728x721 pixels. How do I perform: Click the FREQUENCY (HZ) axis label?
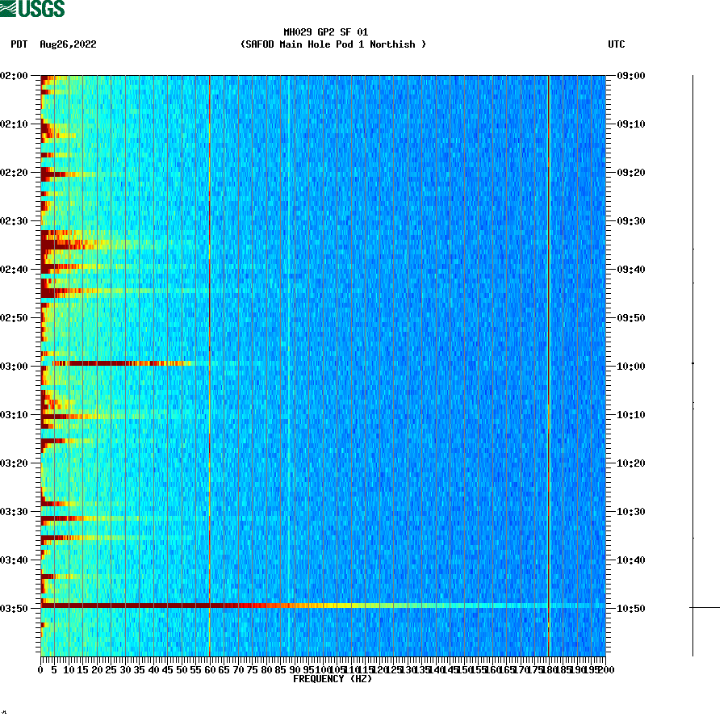[x=333, y=679]
